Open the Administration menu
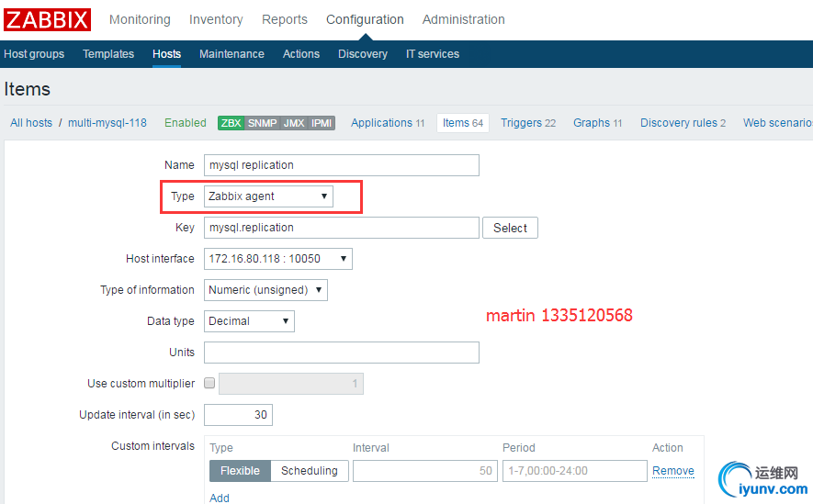The width and height of the screenshot is (813, 504). tap(464, 19)
